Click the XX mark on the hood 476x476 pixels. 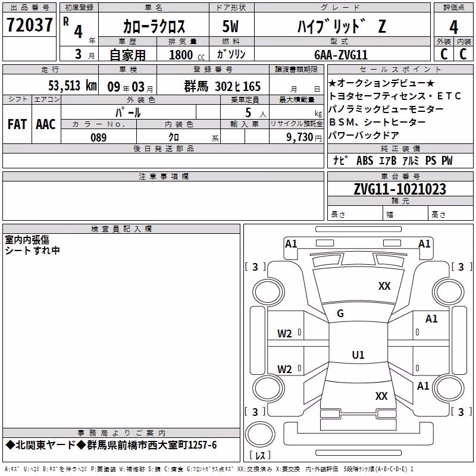(x=384, y=286)
